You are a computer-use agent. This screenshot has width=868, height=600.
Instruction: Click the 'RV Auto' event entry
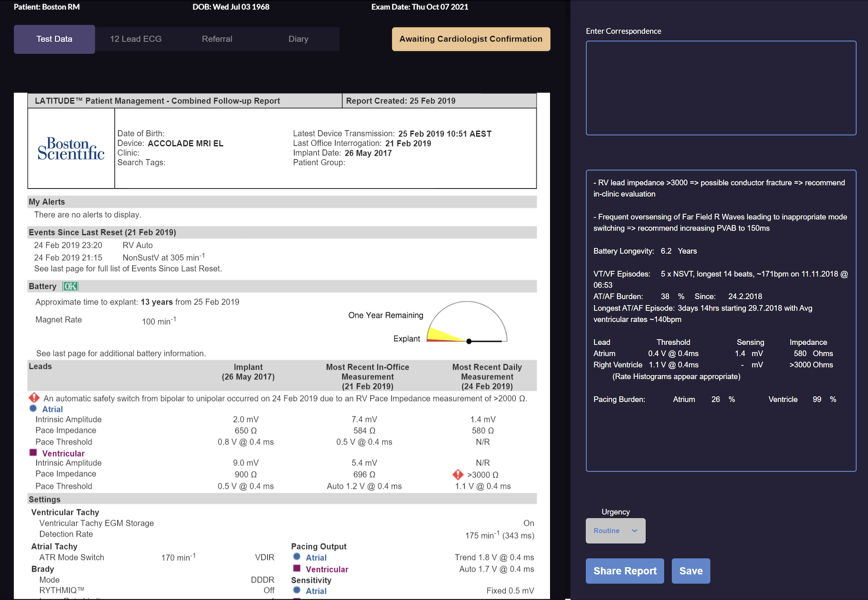(x=138, y=245)
